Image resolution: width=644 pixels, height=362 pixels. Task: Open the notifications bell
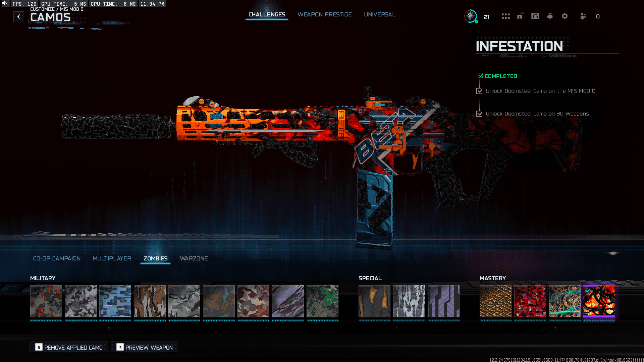coord(550,16)
